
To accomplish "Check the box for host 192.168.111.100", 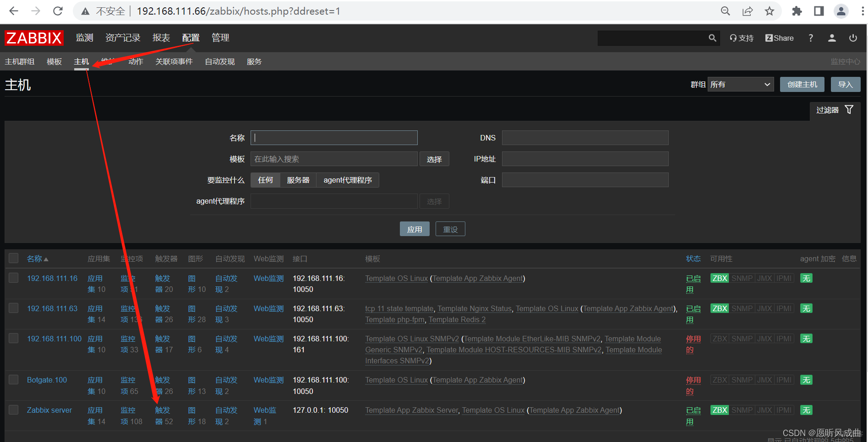I will pyautogui.click(x=14, y=338).
